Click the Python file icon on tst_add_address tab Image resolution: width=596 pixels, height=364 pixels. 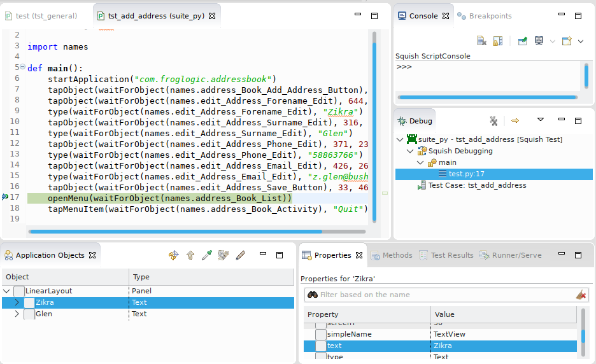101,16
